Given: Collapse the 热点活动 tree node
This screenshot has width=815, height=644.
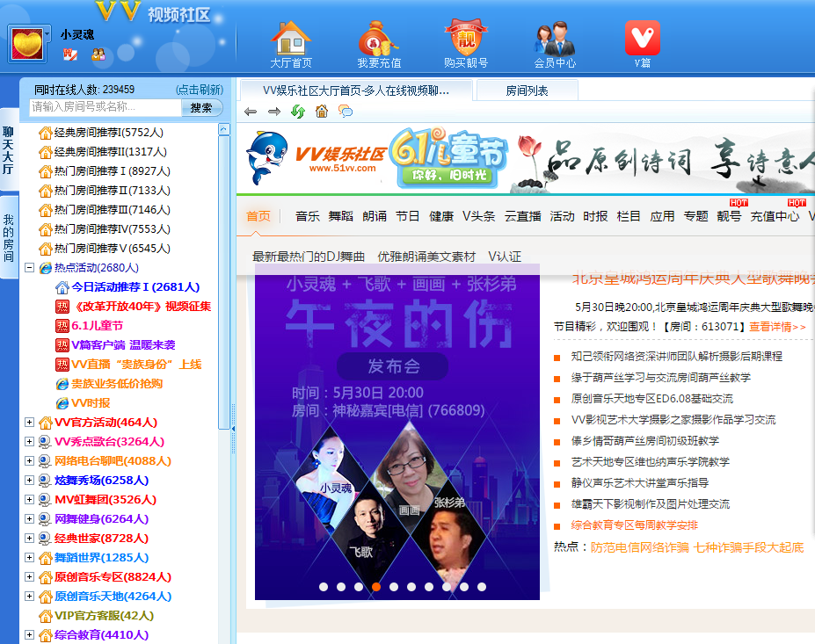Looking at the screenshot, I should coord(30,268).
